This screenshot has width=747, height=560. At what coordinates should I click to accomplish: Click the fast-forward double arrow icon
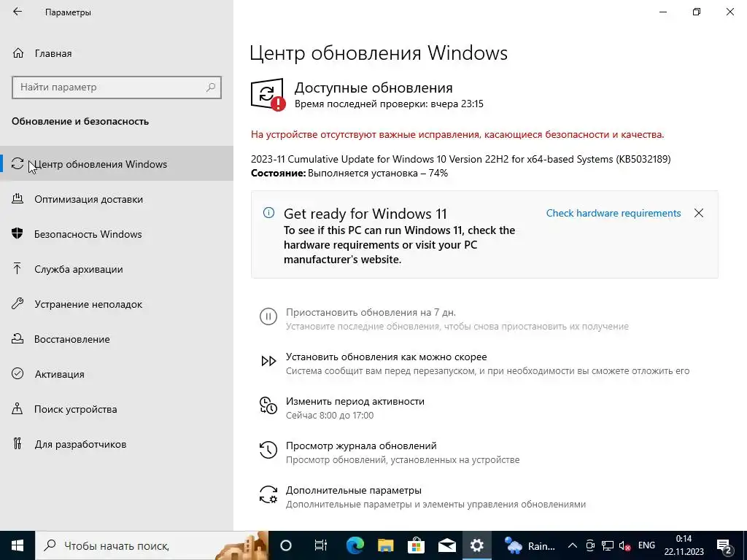click(268, 361)
